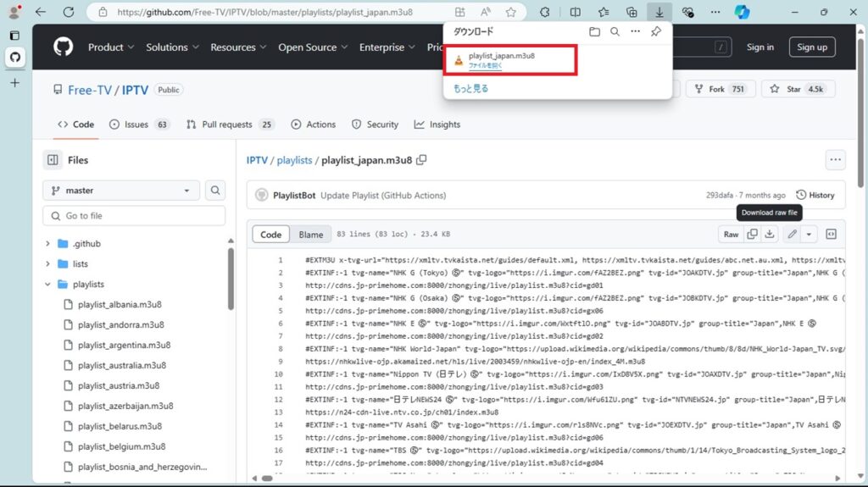Image resolution: width=868 pixels, height=487 pixels.
Task: Open the Pull requests tab
Action: coord(229,125)
